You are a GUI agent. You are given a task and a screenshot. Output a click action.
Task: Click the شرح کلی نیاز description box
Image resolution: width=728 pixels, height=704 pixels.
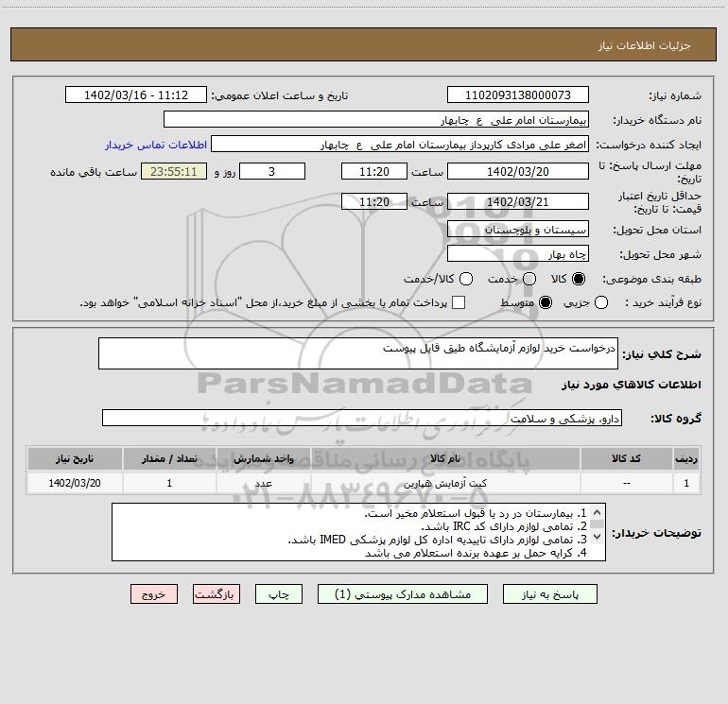[358, 353]
